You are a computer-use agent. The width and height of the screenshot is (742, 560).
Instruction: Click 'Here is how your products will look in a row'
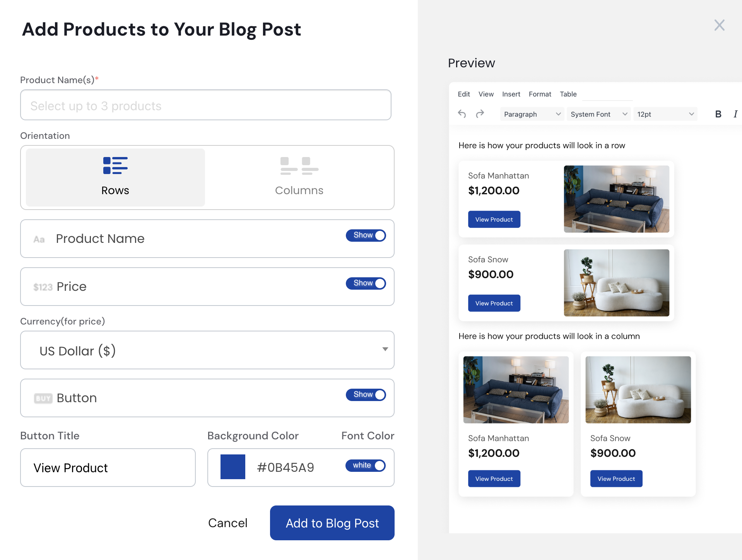click(x=542, y=145)
